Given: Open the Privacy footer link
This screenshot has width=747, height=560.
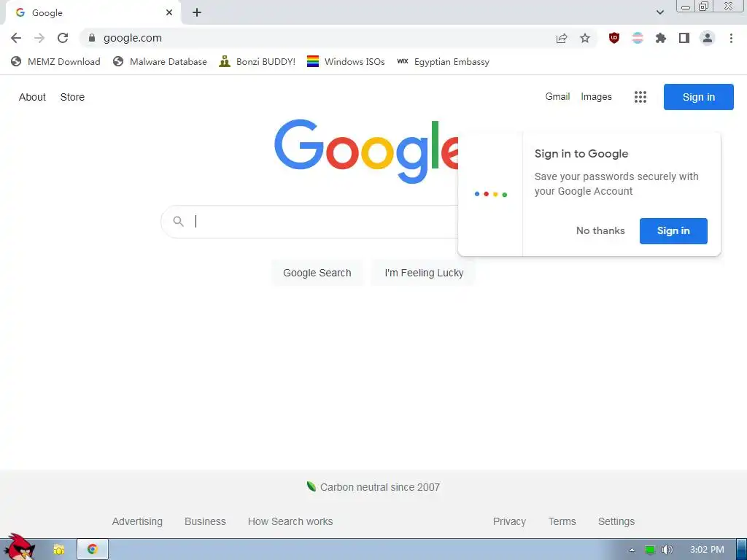Looking at the screenshot, I should tap(509, 521).
